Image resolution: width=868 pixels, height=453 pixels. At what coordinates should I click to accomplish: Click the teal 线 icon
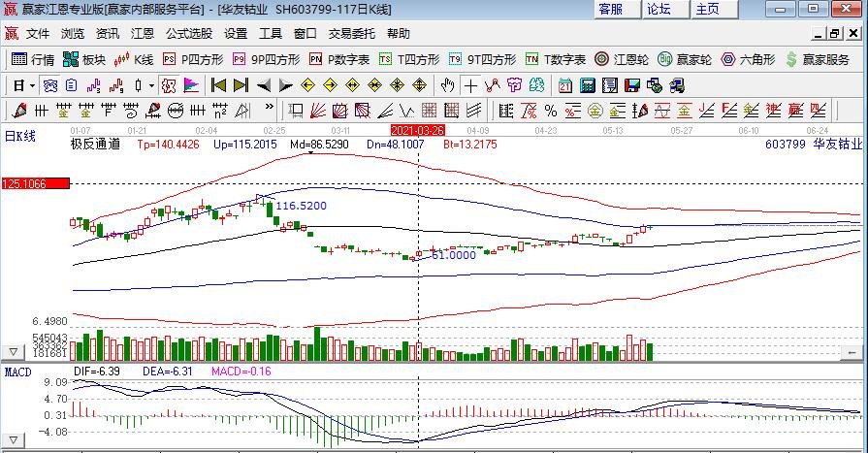tap(536, 85)
